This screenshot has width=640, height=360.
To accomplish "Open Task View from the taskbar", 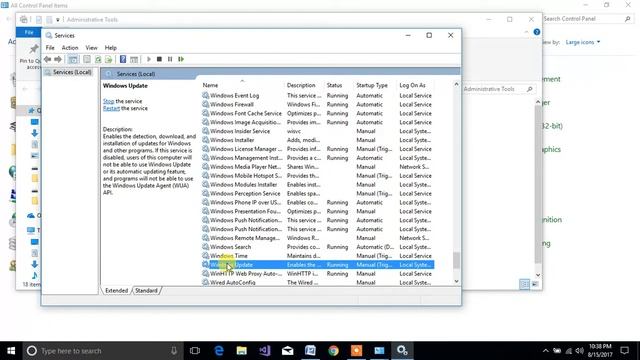I will tap(195, 351).
